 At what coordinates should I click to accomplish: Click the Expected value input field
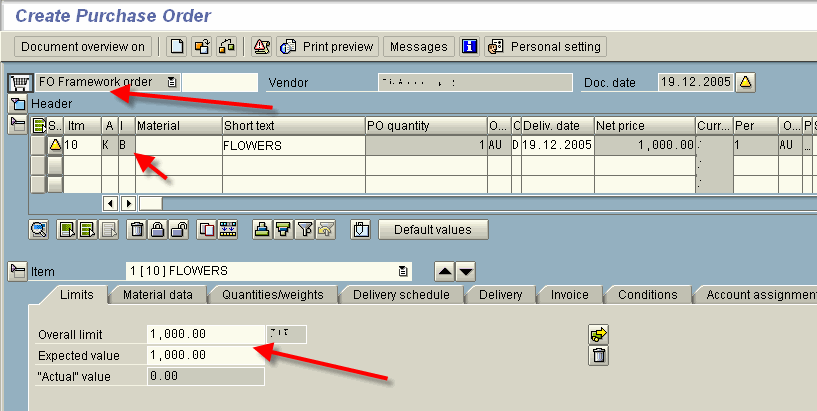(206, 355)
